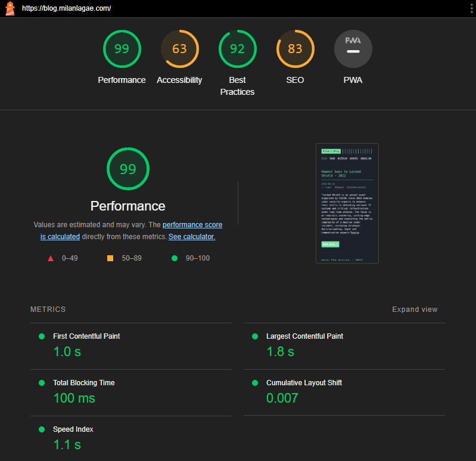Expand the First Contentful Paint metric
Screen dimensions: 476x461
(x=131, y=346)
